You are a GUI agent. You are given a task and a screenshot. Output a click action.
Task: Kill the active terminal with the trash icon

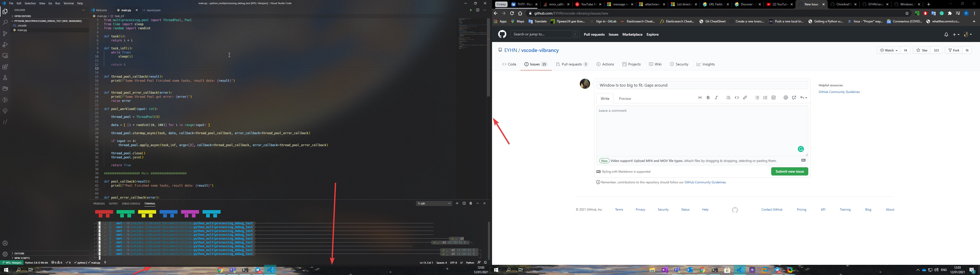click(471, 203)
